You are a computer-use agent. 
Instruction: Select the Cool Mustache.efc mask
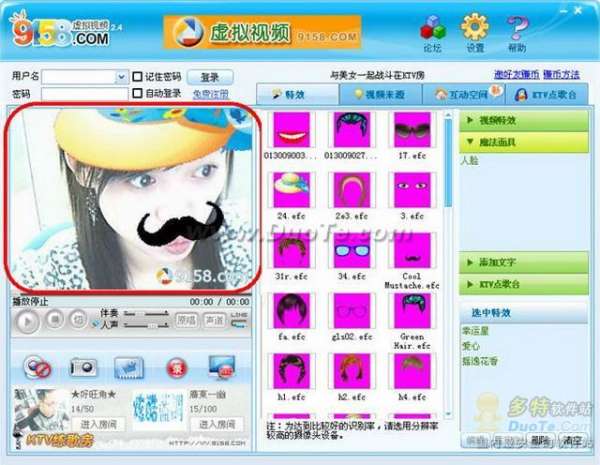click(x=412, y=250)
